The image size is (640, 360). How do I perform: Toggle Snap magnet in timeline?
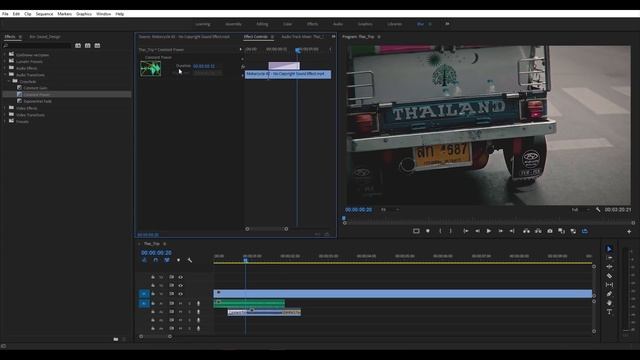[156, 260]
